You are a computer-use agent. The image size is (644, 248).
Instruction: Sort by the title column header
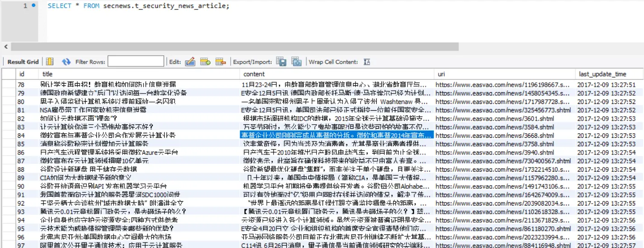pos(139,74)
